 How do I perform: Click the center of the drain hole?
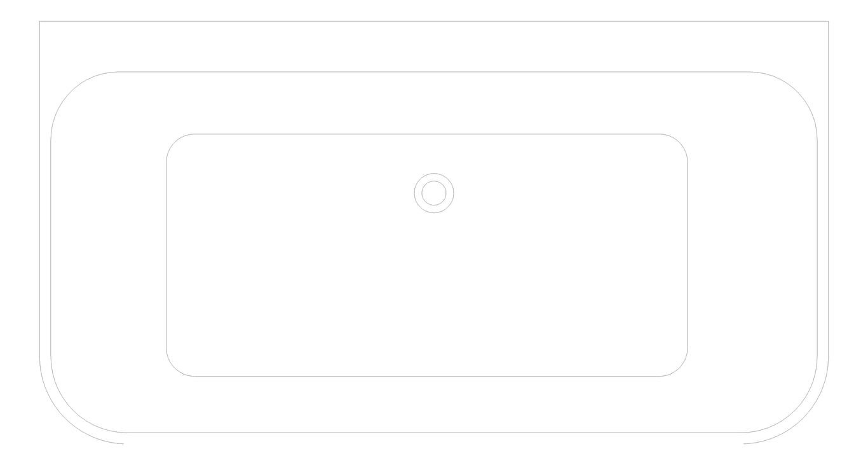434,193
